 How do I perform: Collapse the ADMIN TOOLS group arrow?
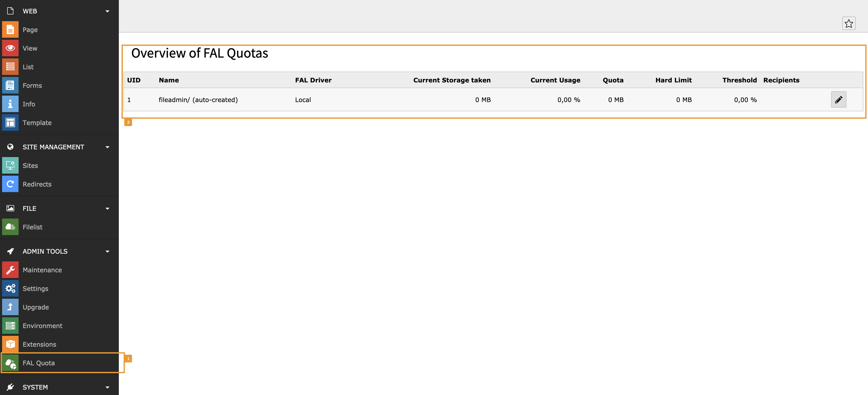click(107, 251)
